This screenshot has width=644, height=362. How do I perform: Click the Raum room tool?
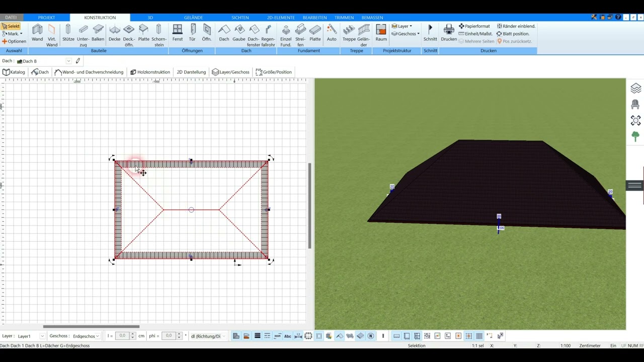tap(381, 33)
